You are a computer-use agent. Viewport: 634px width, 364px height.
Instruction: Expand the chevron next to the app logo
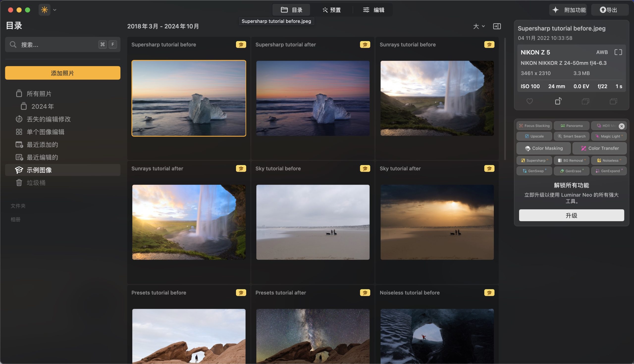[54, 10]
